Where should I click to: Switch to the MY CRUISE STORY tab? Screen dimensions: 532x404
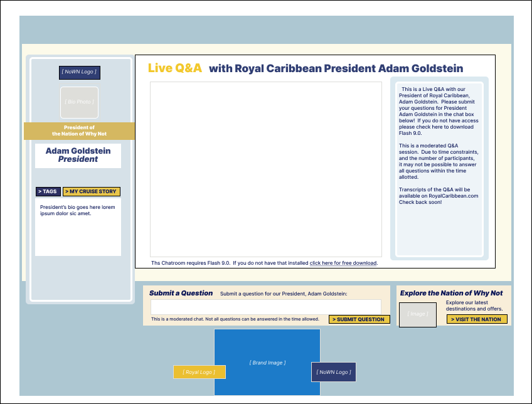coord(91,192)
